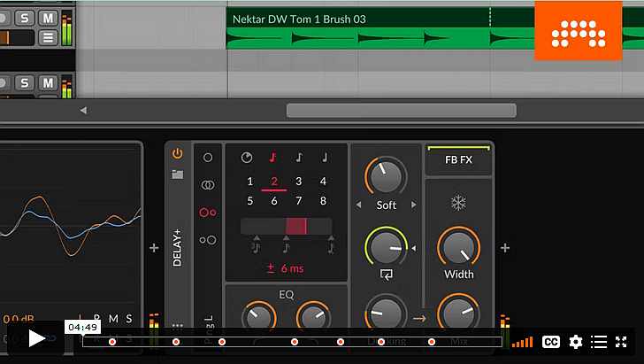Open the top track's hamburger menu icon
The width and height of the screenshot is (644, 364).
pyautogui.click(x=48, y=38)
